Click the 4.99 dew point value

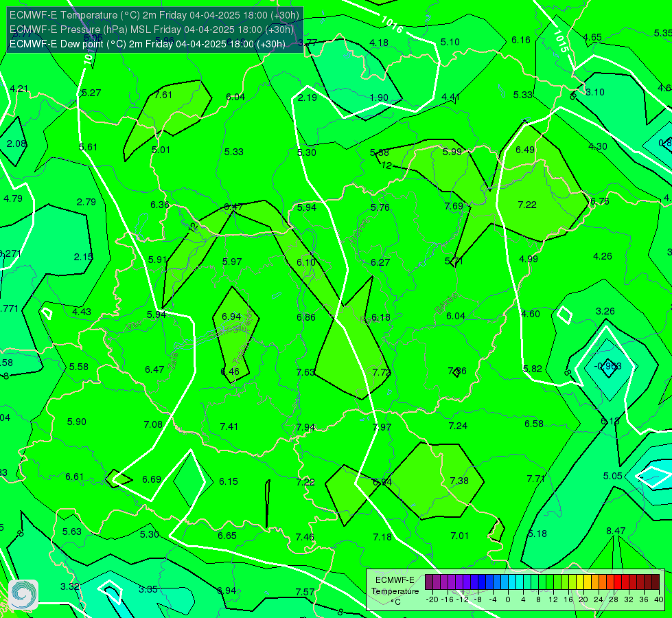528,259
